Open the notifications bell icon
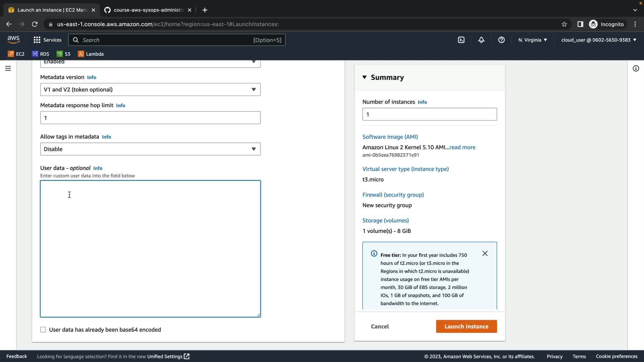Image resolution: width=644 pixels, height=362 pixels. 481,40
